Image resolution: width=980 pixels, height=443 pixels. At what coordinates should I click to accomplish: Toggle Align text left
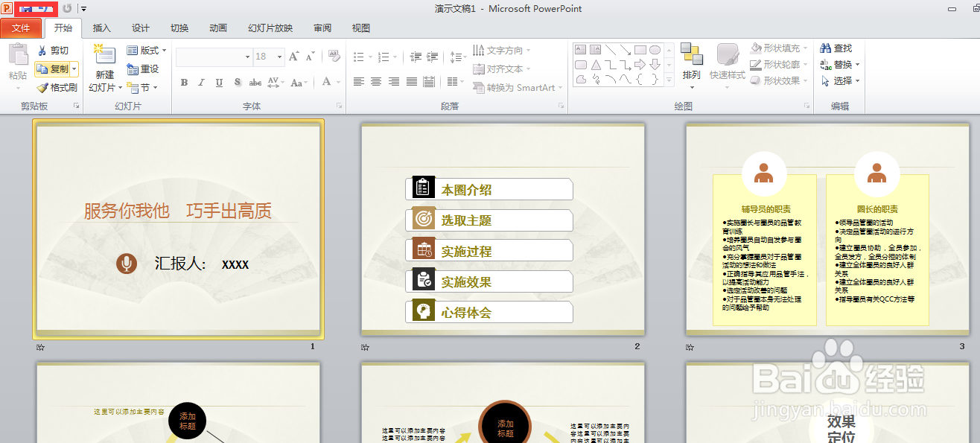point(359,82)
